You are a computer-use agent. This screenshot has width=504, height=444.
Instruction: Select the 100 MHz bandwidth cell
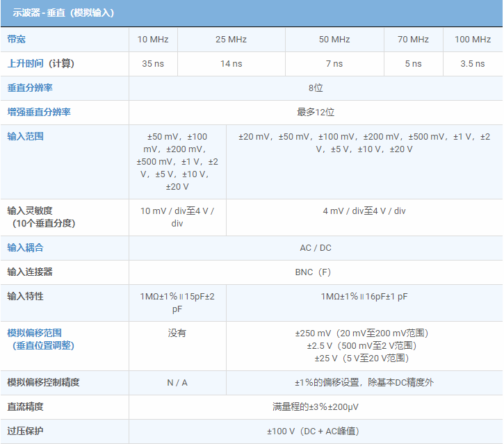tap(473, 40)
